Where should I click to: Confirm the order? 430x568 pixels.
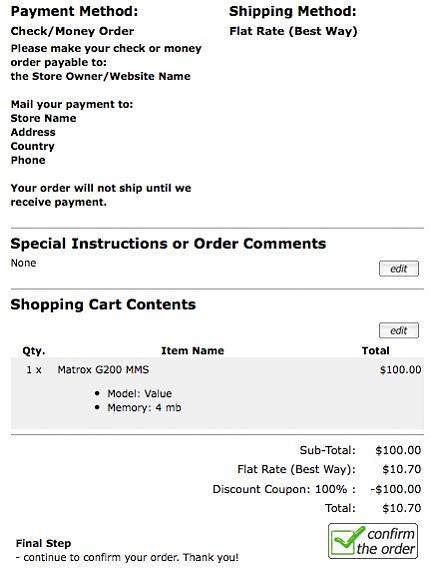(x=373, y=541)
